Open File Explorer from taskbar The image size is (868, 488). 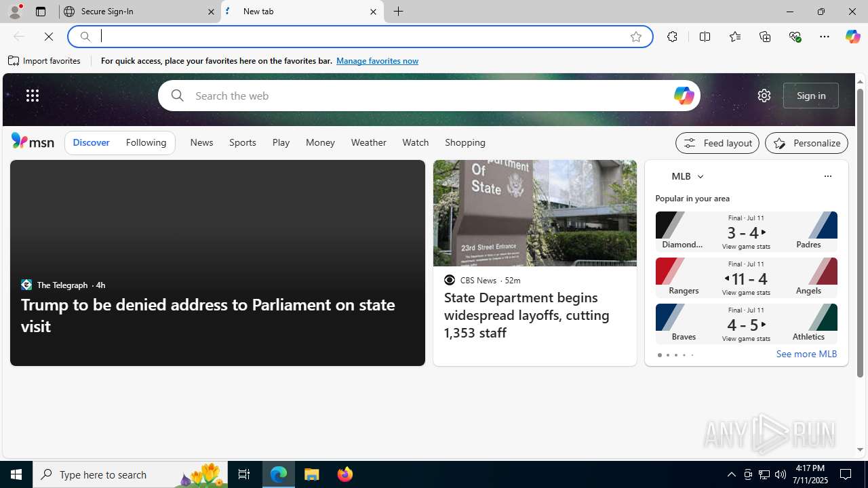(312, 474)
